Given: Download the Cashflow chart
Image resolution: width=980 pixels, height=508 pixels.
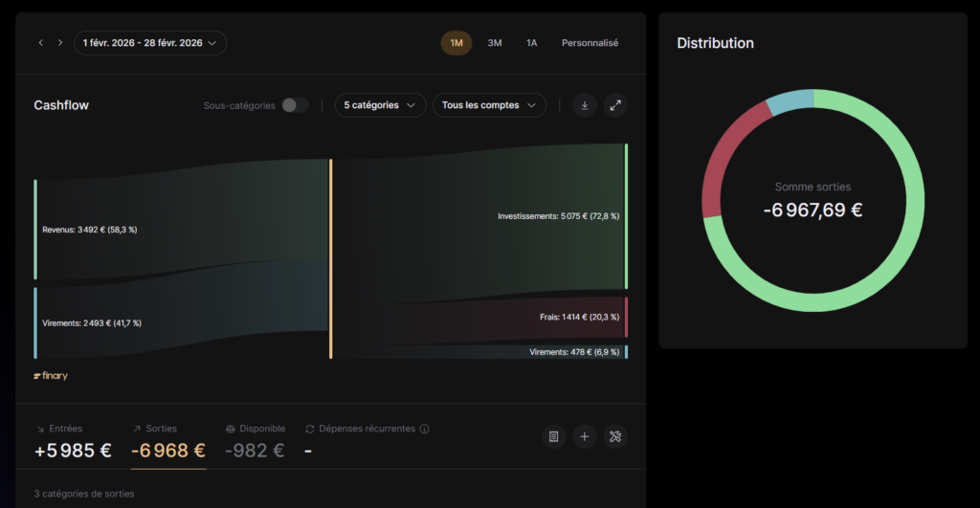Looking at the screenshot, I should tap(584, 105).
